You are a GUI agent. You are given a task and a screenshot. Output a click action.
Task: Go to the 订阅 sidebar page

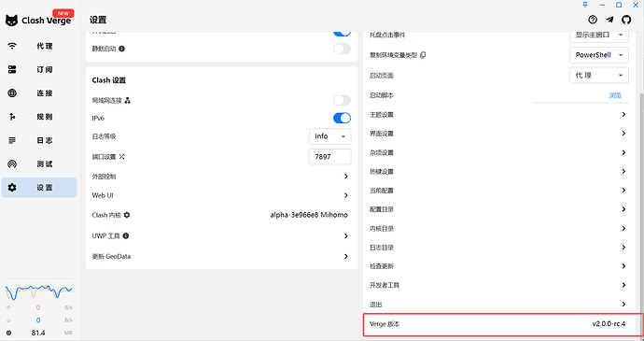click(x=39, y=69)
